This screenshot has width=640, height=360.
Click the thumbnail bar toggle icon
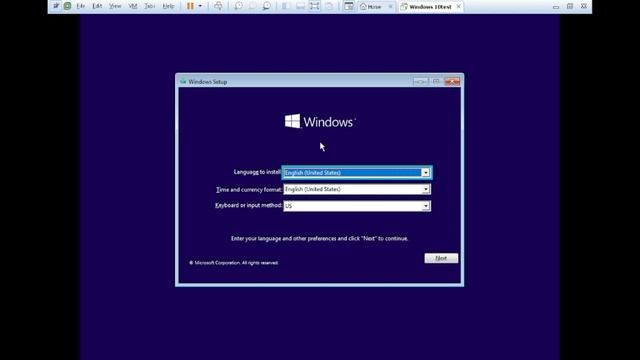click(x=300, y=6)
